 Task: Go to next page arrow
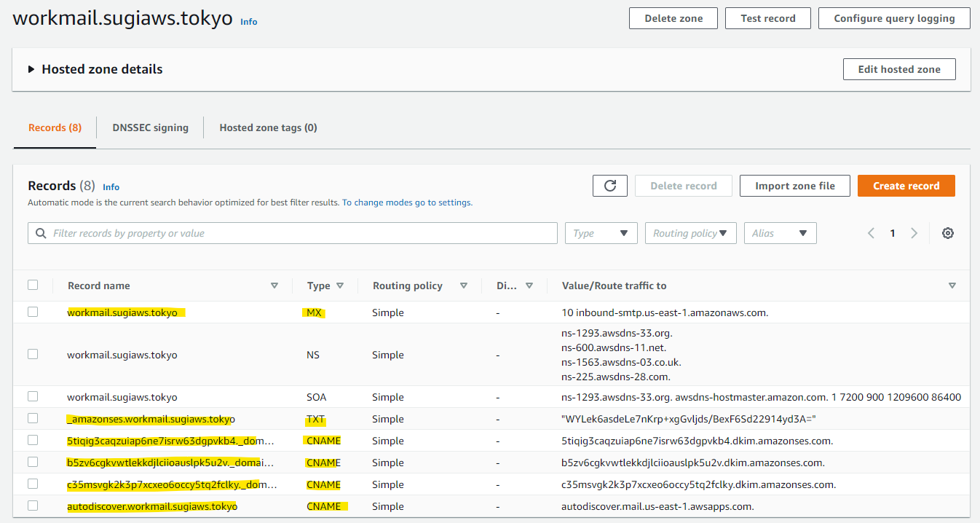[914, 233]
